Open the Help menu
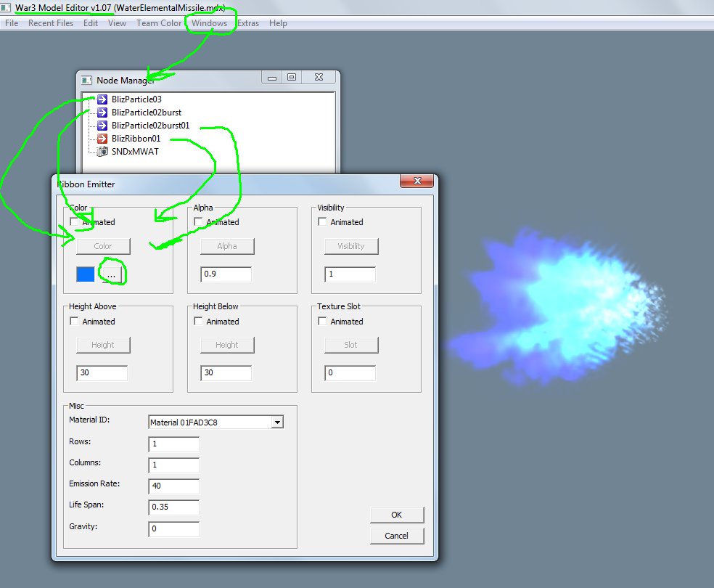Image resolution: width=714 pixels, height=588 pixels. [278, 23]
